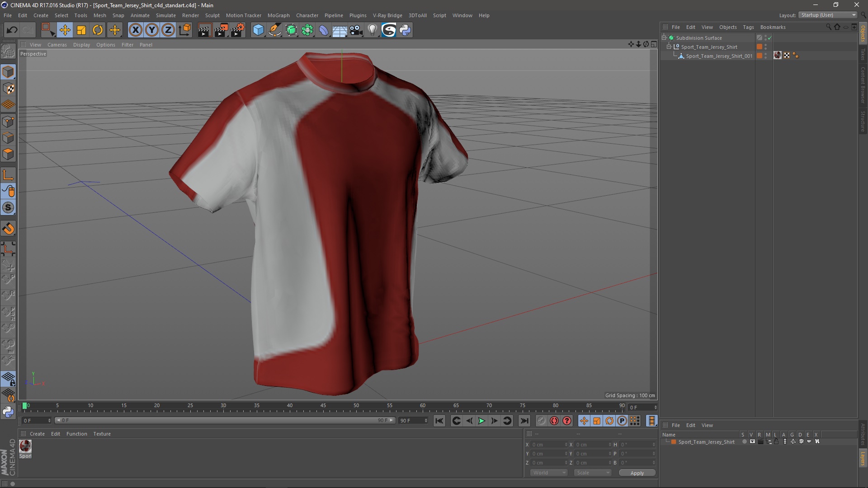Click Sport_Team_Jersey_Shirt orange layer color swatch
Screen dimensions: 868x488
tap(759, 47)
